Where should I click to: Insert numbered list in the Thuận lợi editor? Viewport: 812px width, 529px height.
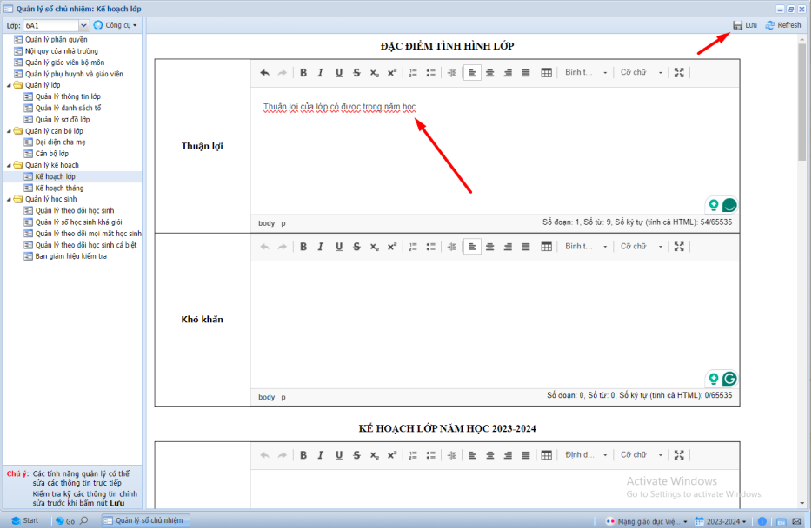click(413, 73)
